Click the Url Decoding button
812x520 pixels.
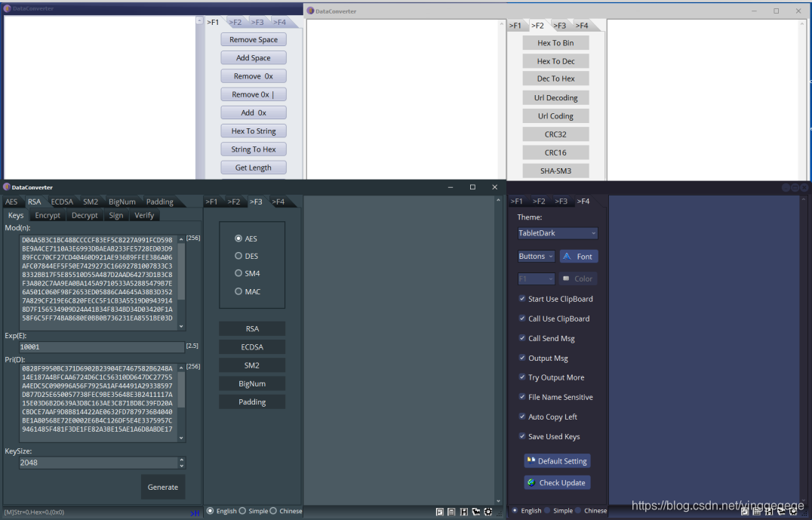point(555,97)
